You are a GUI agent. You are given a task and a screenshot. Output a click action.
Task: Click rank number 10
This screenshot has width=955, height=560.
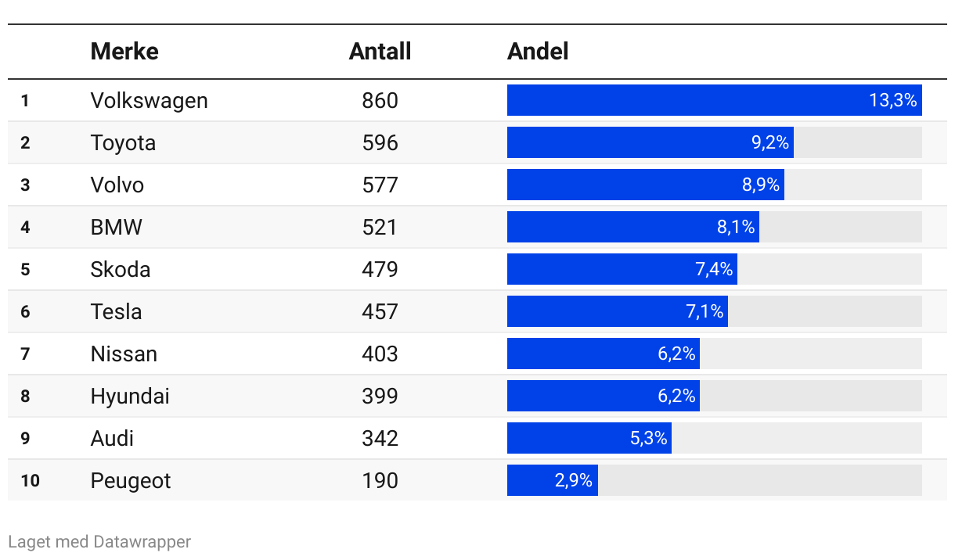point(30,481)
